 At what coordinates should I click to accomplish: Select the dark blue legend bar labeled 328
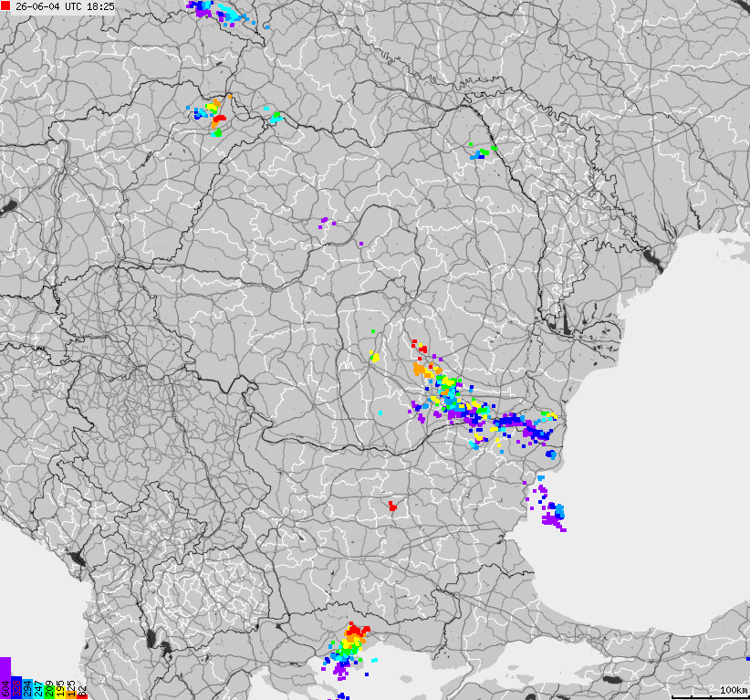[16, 687]
